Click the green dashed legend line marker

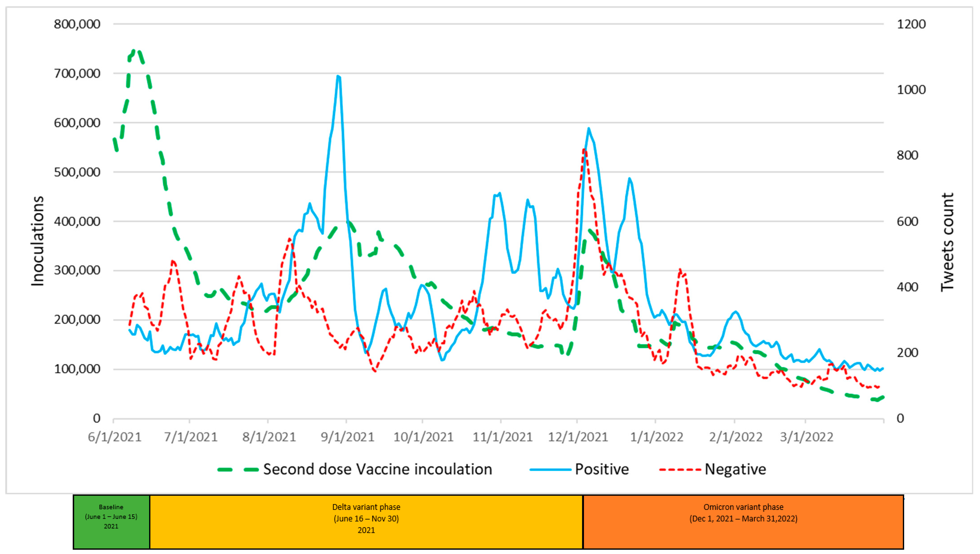pos(238,470)
